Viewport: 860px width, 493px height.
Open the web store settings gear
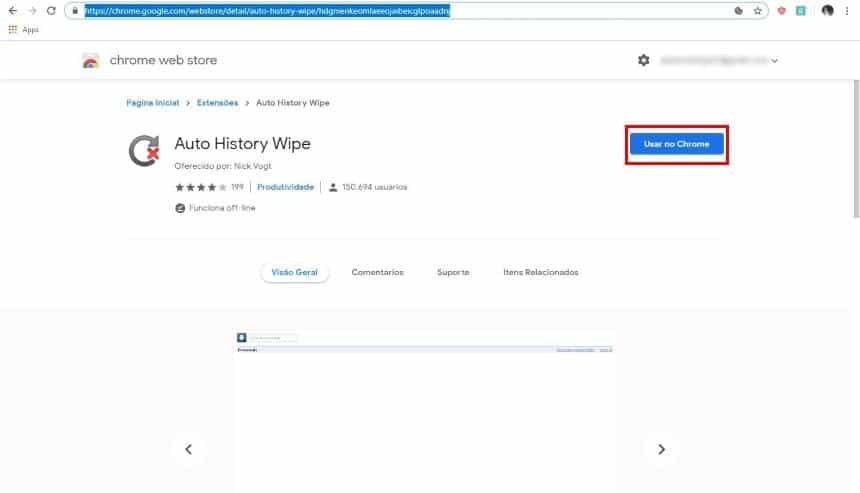pos(643,60)
